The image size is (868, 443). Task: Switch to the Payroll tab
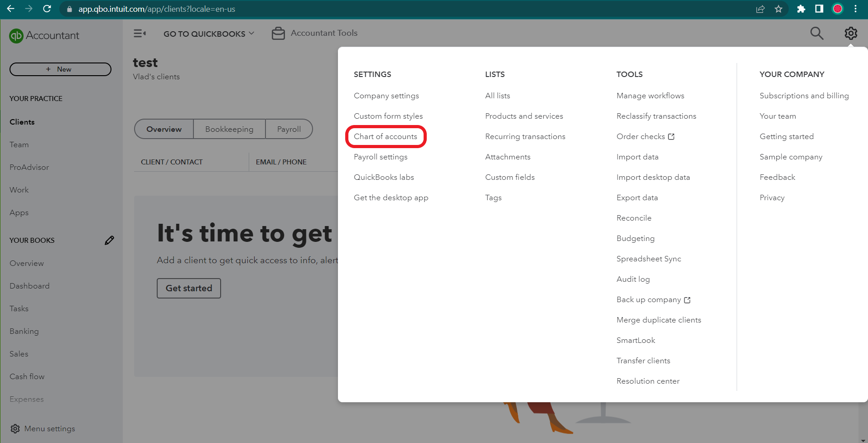click(x=289, y=129)
